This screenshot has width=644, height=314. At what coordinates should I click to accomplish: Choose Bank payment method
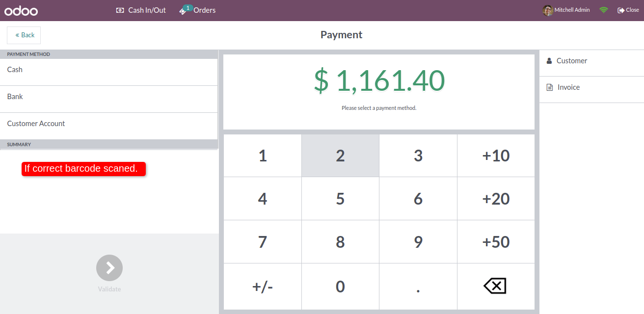coord(108,97)
